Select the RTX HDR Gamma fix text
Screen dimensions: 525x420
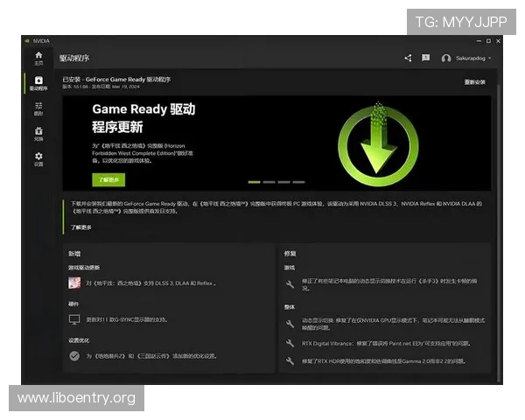point(384,361)
